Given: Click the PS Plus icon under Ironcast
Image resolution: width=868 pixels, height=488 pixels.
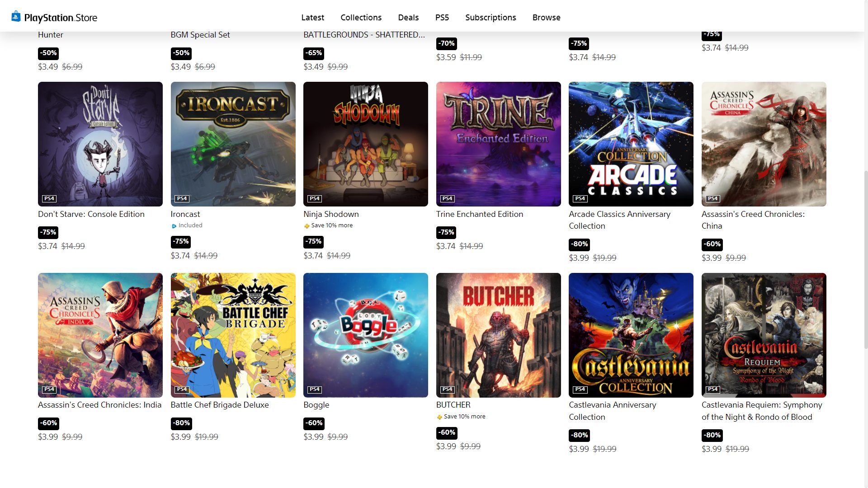Looking at the screenshot, I should [174, 226].
